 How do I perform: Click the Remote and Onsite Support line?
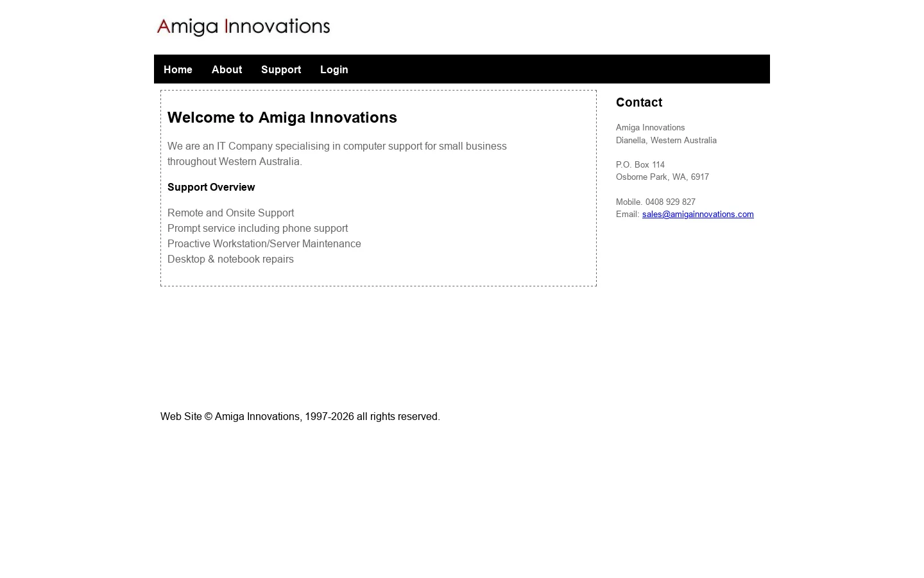[x=230, y=213]
